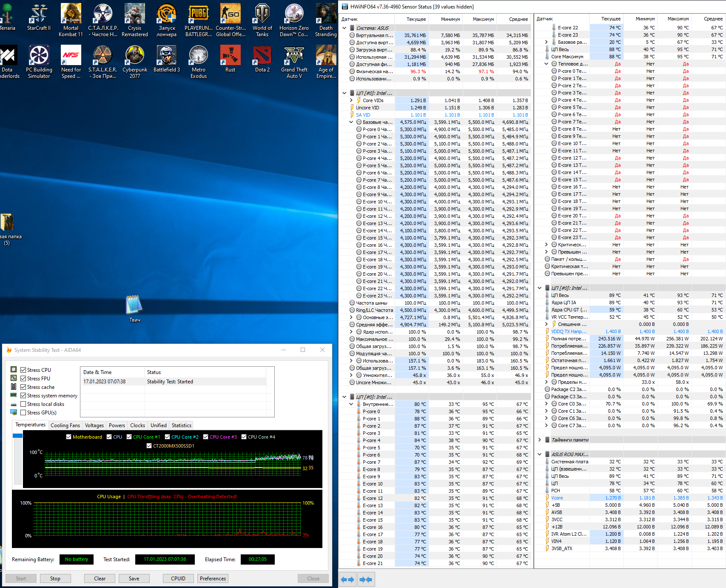Click the disabled Start button
726x588 pixels.
tap(21, 579)
